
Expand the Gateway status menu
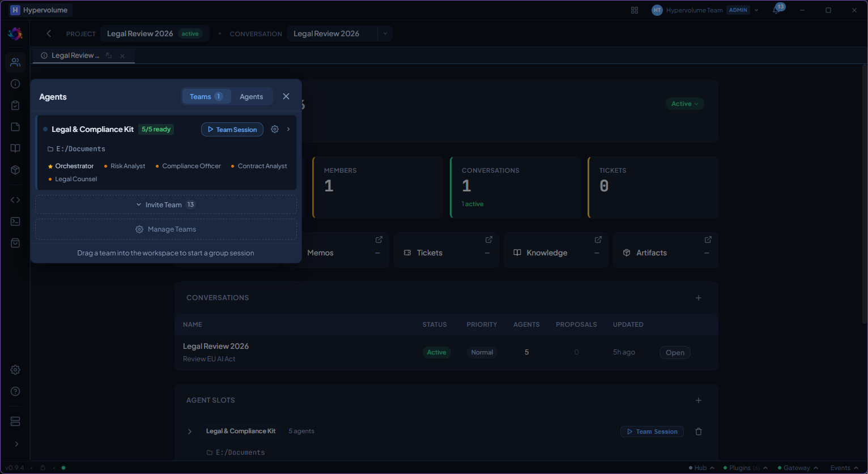coord(798,468)
